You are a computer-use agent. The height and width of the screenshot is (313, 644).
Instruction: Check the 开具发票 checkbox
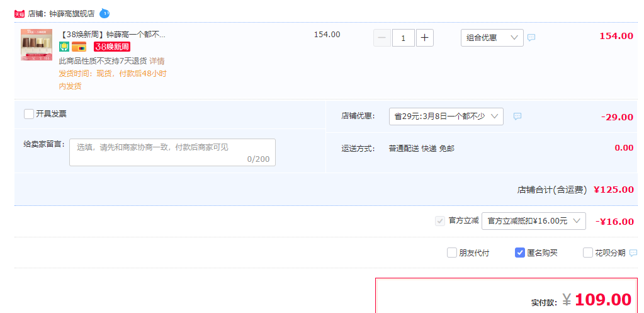[29, 114]
